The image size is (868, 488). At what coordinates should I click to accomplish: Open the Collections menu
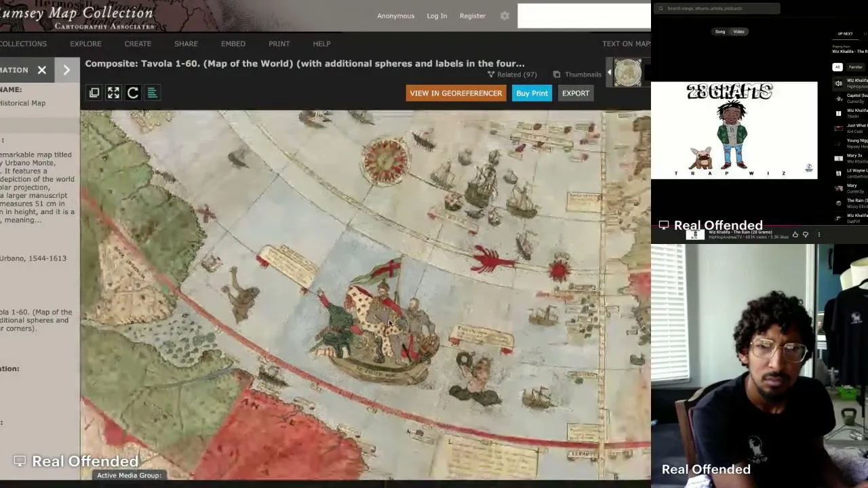coord(23,43)
